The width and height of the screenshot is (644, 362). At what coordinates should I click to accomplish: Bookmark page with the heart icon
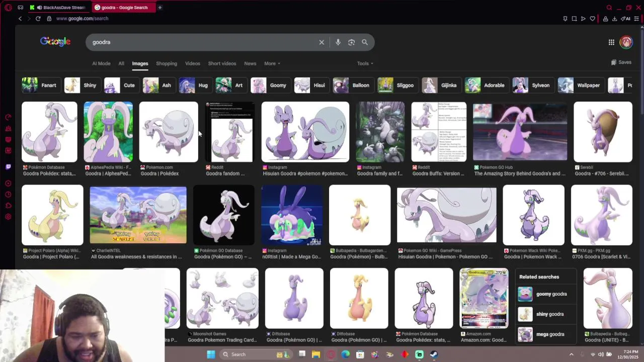(x=593, y=19)
